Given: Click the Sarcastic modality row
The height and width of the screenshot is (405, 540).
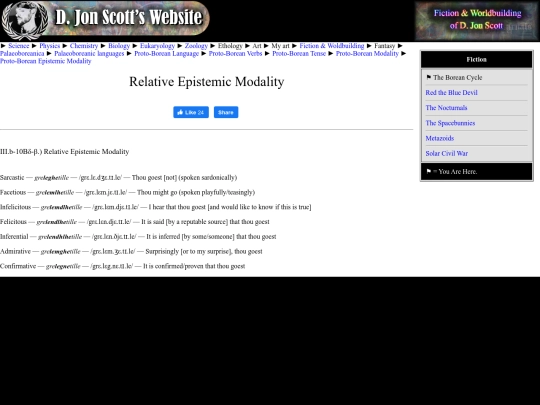Looking at the screenshot, I should coord(118,178).
